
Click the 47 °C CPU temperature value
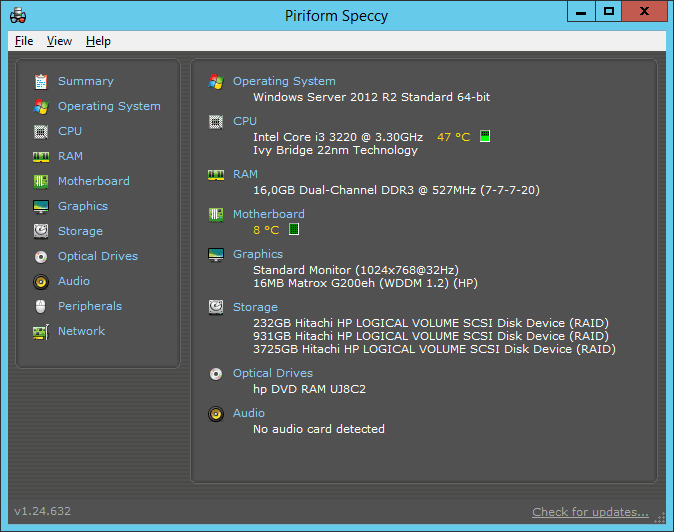[x=453, y=137]
